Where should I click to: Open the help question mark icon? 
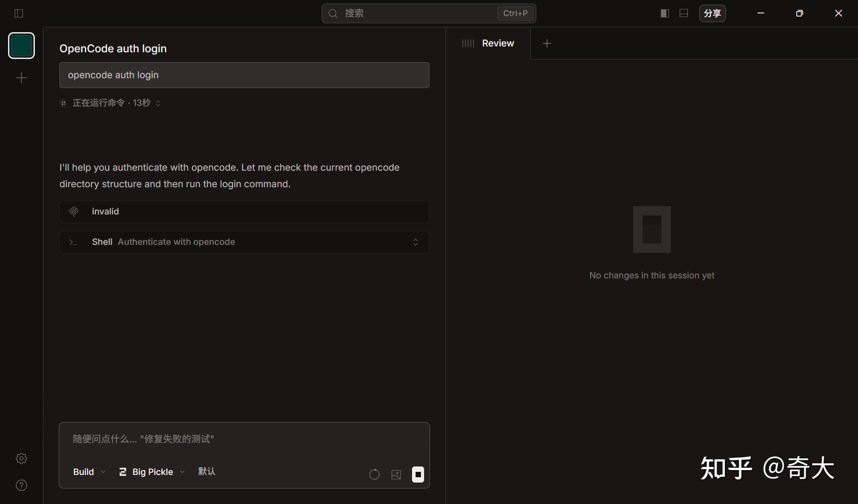(21, 485)
